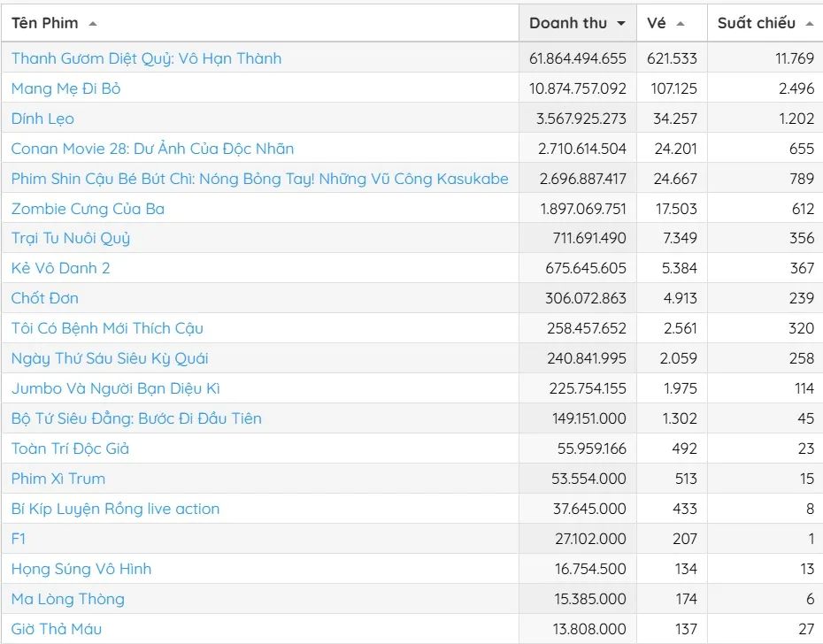Open Bí Kíp Luyện Rồng live action link
This screenshot has height=644, width=823.
click(115, 509)
